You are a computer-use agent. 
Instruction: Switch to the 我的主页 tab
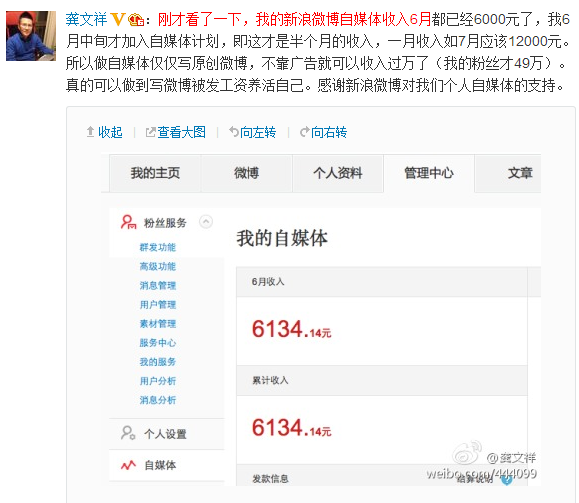(x=155, y=173)
